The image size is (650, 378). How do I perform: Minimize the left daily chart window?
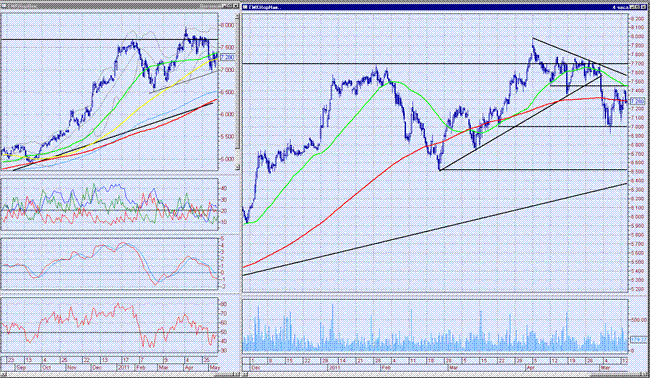tap(224, 6)
